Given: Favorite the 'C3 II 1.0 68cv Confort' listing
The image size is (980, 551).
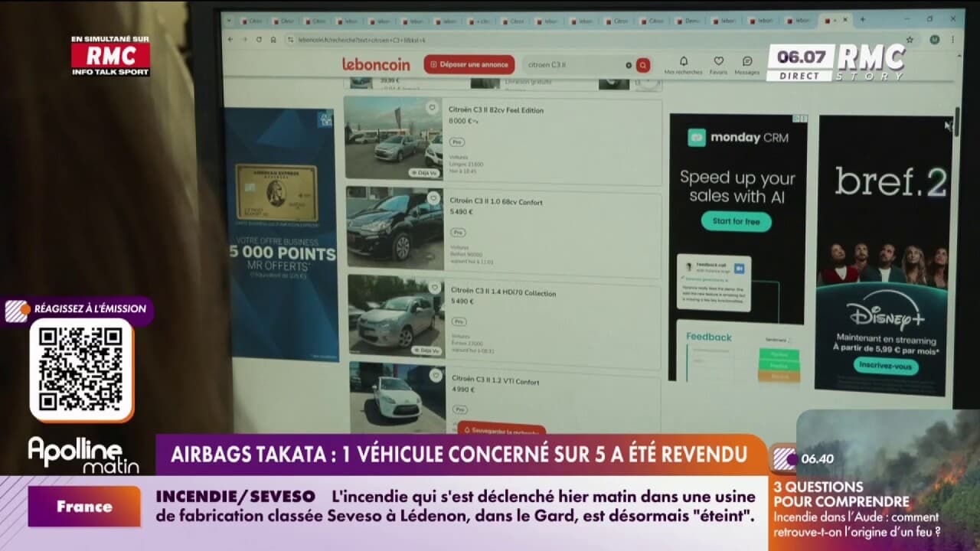Looking at the screenshot, I should (x=433, y=198).
